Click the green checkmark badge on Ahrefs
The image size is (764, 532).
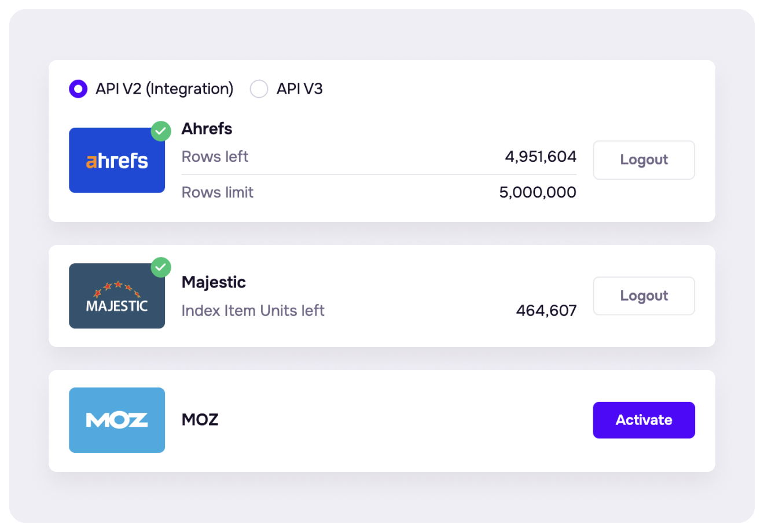[x=161, y=131]
